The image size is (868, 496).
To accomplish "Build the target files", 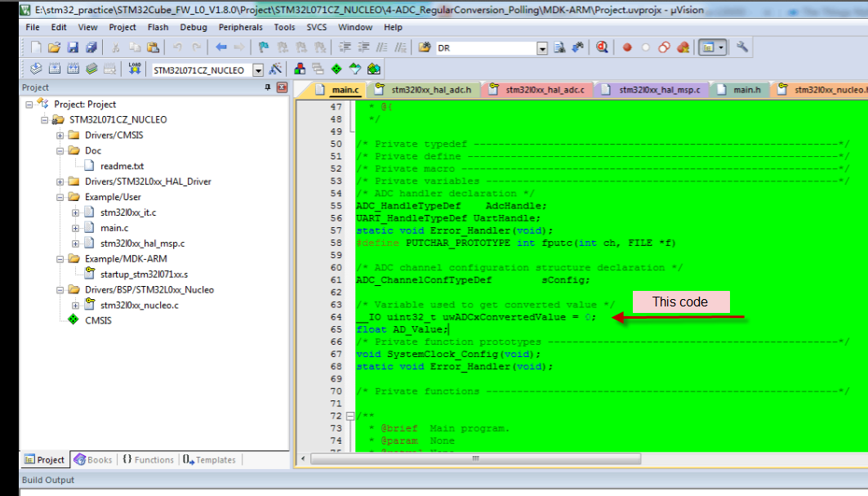I will point(54,69).
